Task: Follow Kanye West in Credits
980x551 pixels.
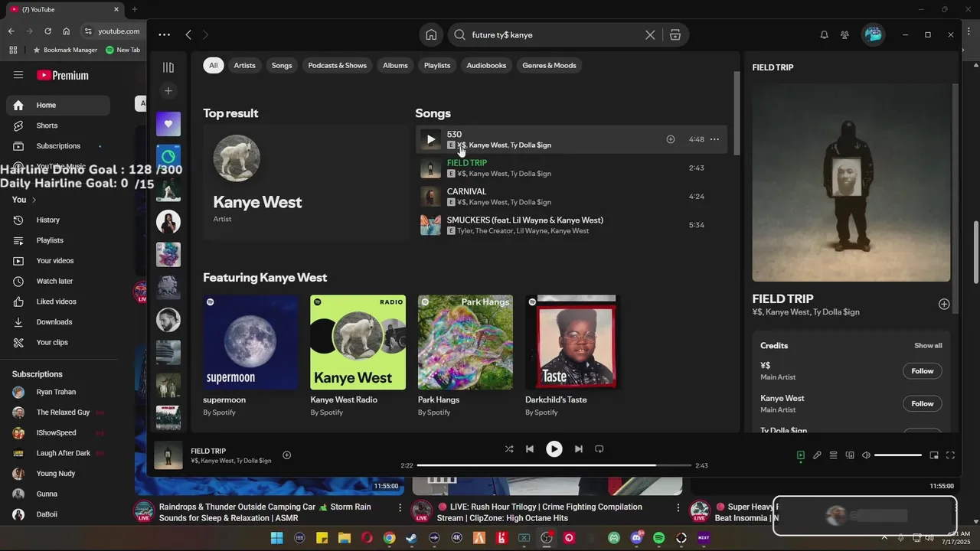Action: (x=922, y=403)
